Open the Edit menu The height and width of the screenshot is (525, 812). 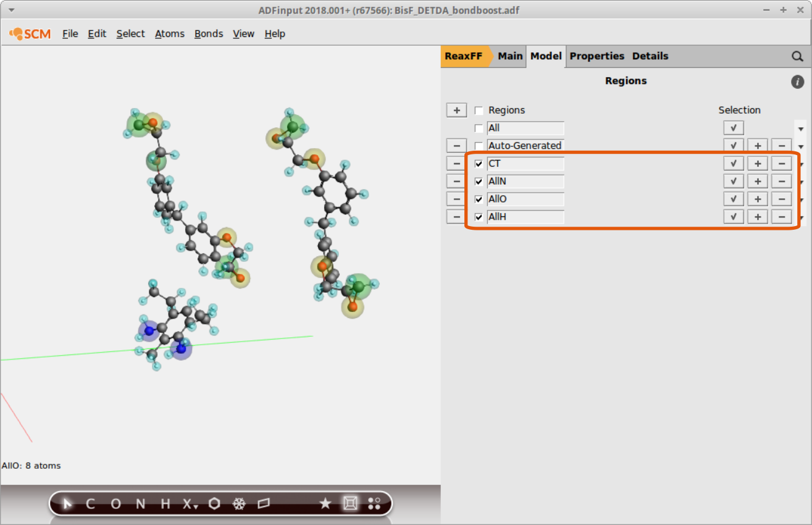(x=97, y=34)
